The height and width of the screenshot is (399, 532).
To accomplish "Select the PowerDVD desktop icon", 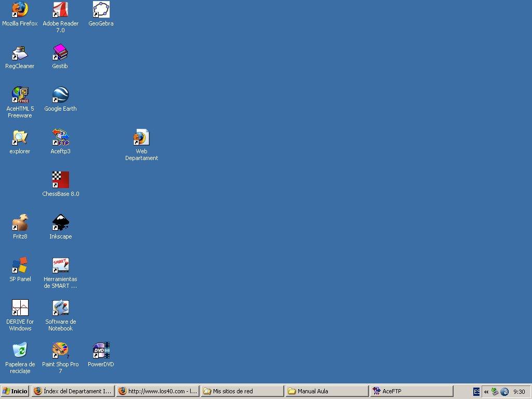I will click(x=101, y=351).
